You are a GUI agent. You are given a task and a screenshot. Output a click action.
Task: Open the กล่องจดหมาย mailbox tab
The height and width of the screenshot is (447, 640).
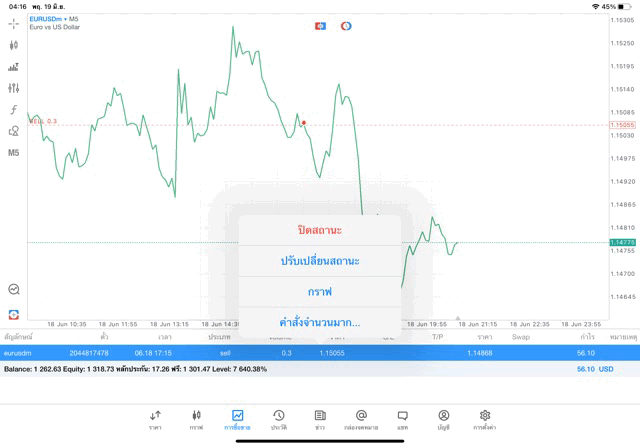361,420
